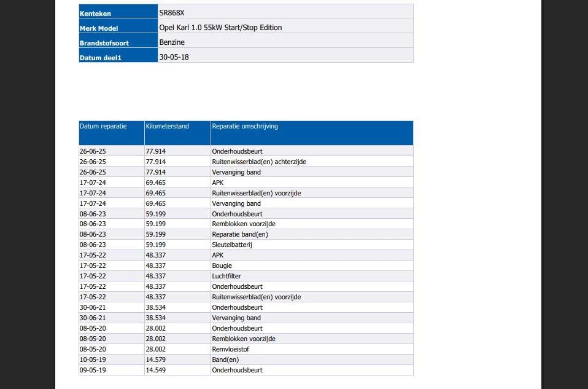
Task: Click the license plate value SR868X
Action: [172, 12]
